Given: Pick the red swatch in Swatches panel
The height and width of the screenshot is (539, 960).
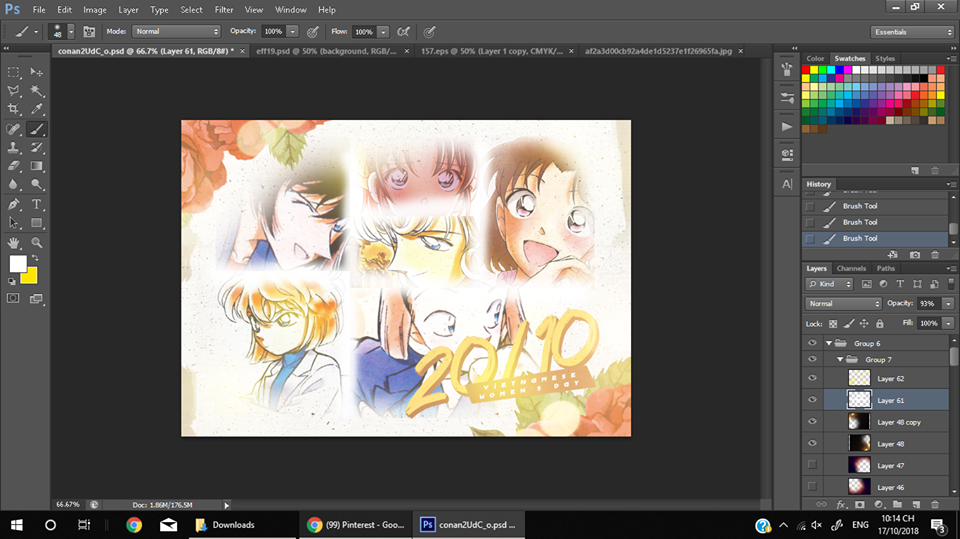Looking at the screenshot, I should coord(806,70).
